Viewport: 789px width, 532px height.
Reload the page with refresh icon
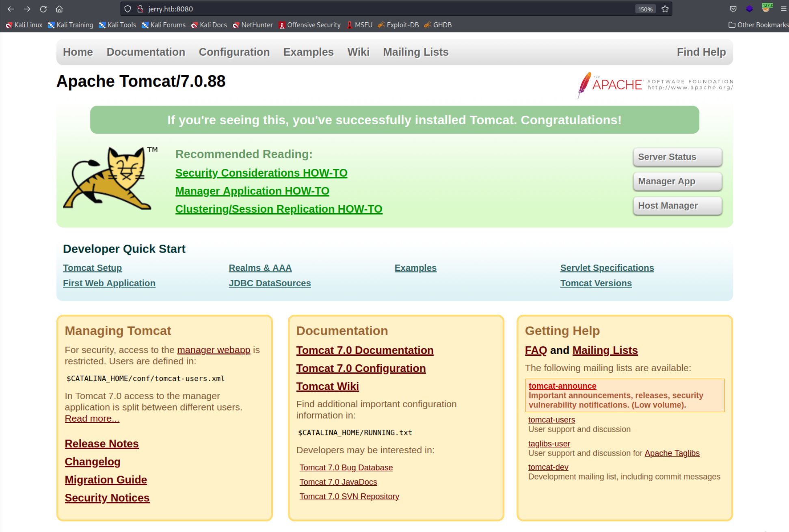tap(43, 9)
